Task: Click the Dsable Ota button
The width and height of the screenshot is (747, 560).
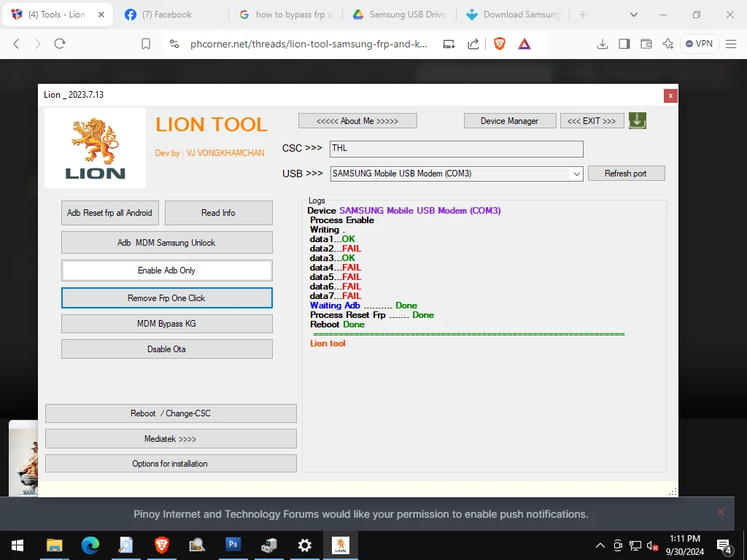Action: pos(167,349)
